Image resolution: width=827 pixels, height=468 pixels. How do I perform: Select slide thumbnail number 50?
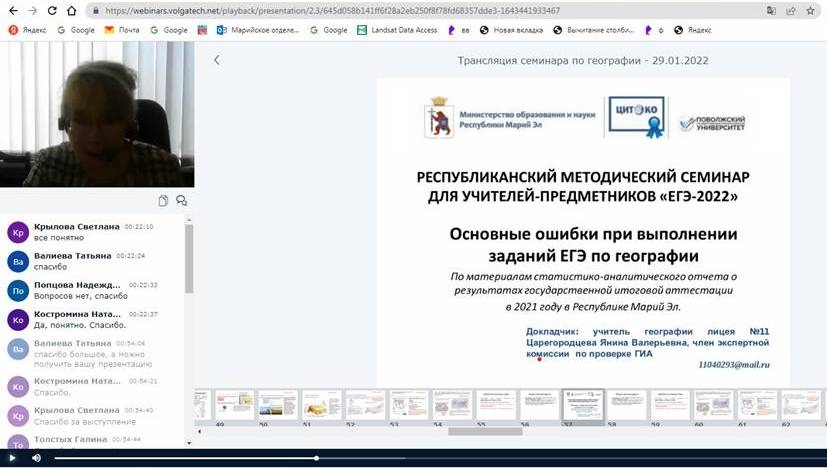[277, 404]
